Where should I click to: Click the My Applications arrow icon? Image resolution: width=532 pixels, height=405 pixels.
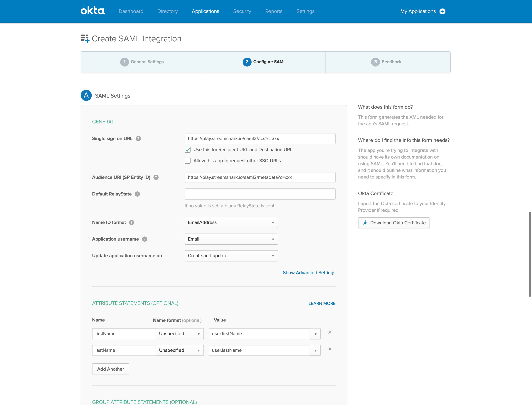(442, 11)
